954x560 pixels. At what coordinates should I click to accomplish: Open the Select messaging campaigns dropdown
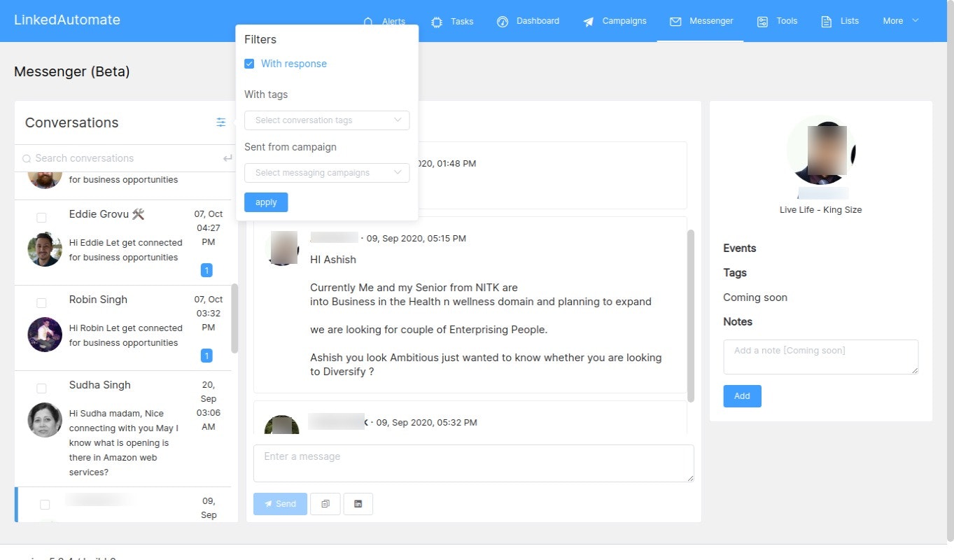[326, 172]
